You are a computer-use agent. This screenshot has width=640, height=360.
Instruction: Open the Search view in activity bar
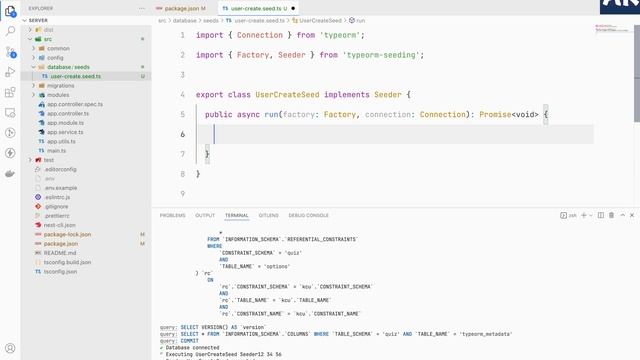10,31
